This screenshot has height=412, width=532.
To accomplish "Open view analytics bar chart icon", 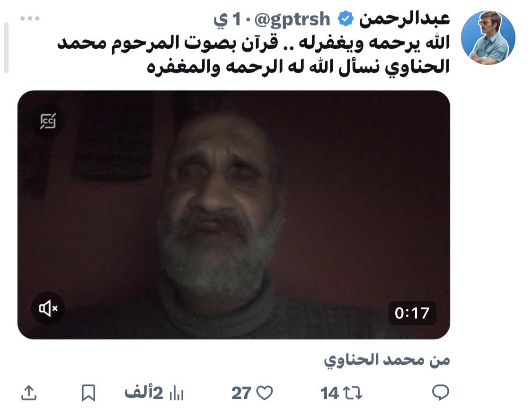I will click(177, 393).
